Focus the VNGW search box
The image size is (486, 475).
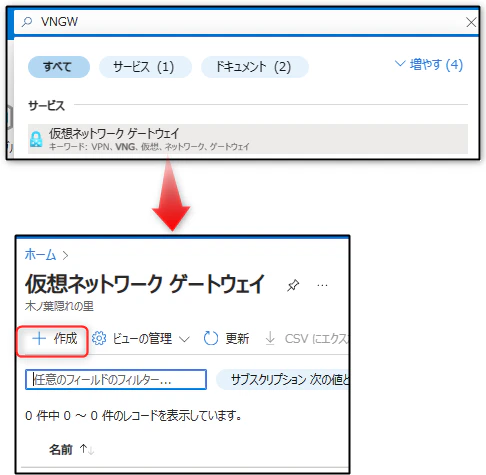[246, 22]
